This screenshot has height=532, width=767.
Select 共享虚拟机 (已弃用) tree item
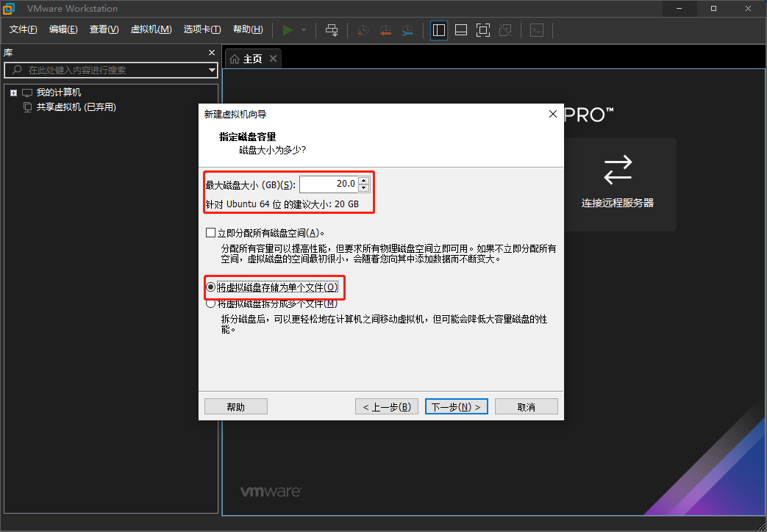[76, 107]
